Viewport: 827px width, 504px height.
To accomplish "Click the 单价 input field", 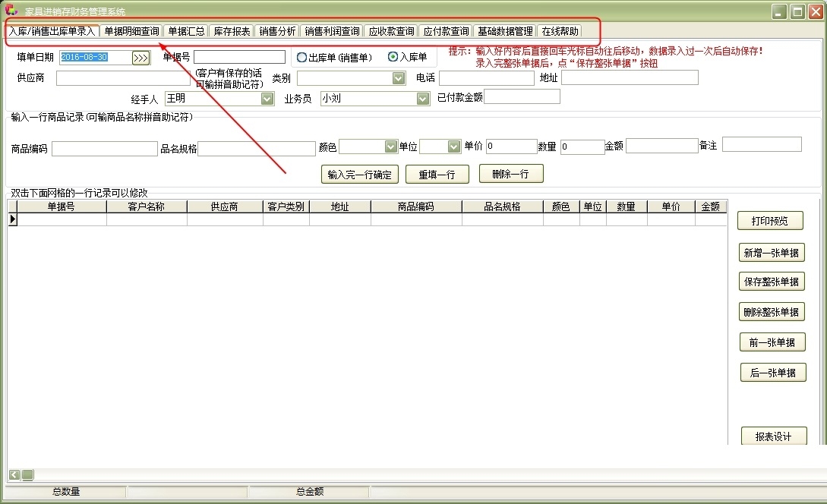I will pos(511,146).
